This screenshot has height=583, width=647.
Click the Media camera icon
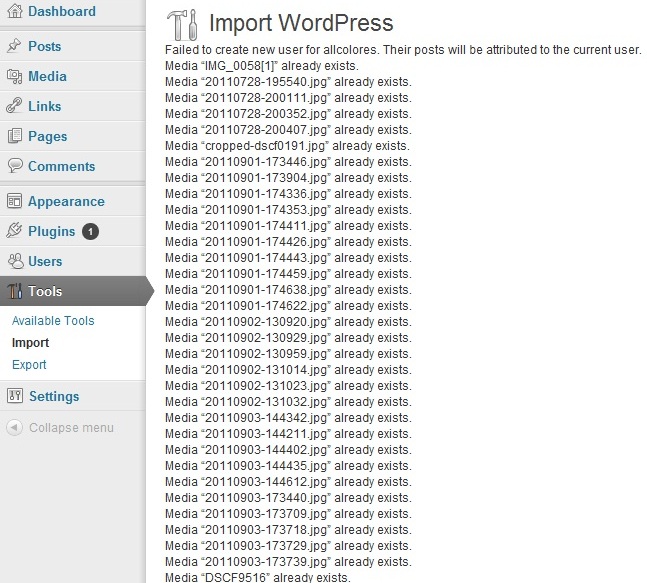click(14, 76)
